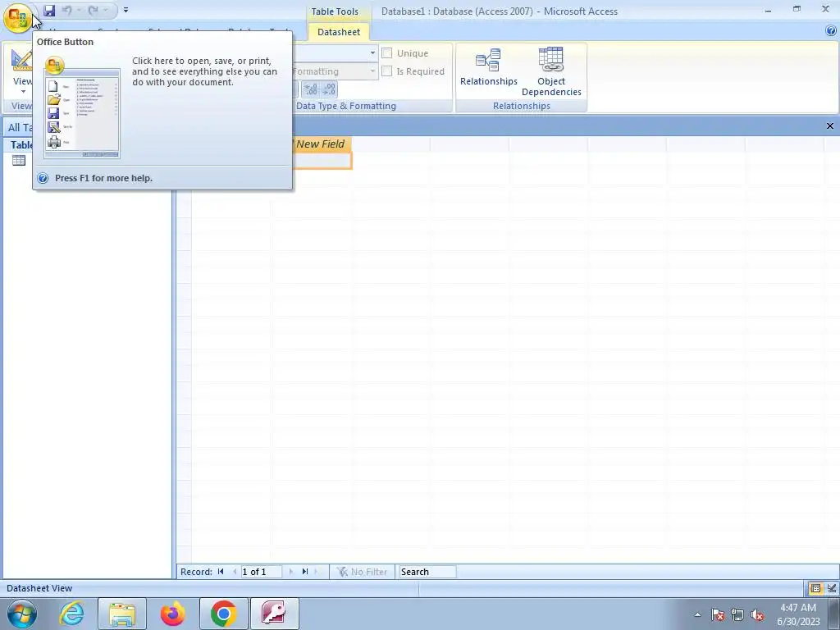Show hidden tray icons arrow
840x630 pixels.
pyautogui.click(x=697, y=614)
